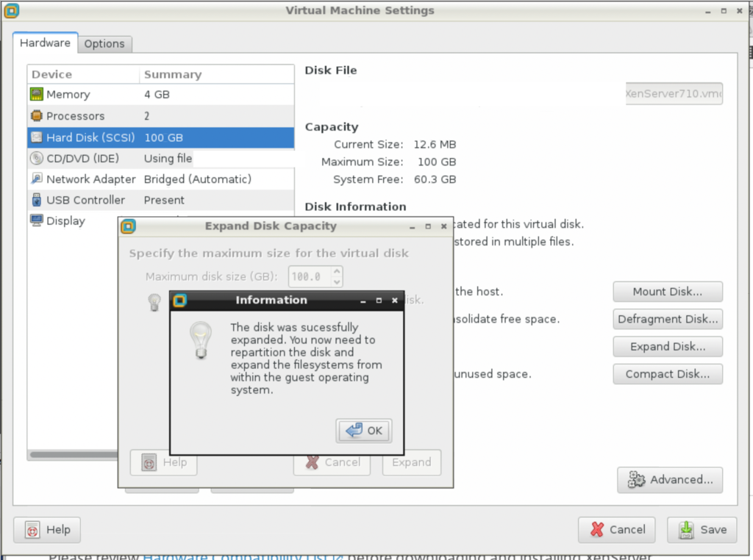Viewport: 753px width, 560px height.
Task: Click the Expand Disk... button
Action: point(668,346)
